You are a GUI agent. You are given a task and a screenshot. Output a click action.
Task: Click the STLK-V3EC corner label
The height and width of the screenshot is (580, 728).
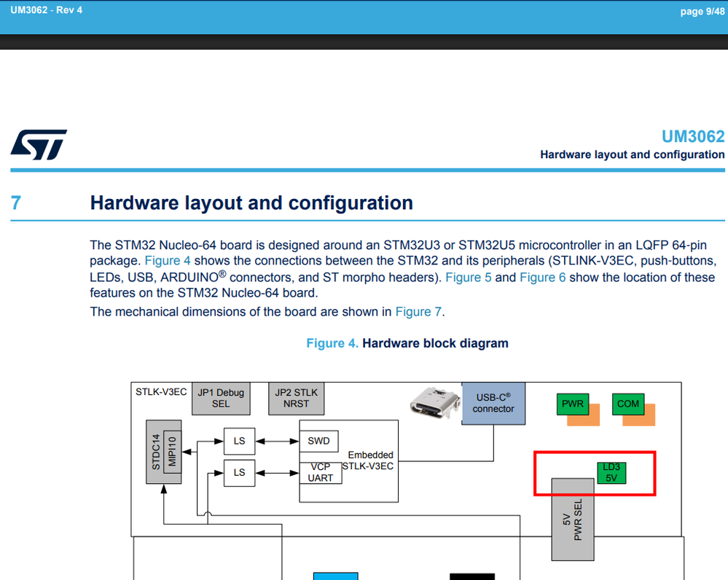point(161,392)
